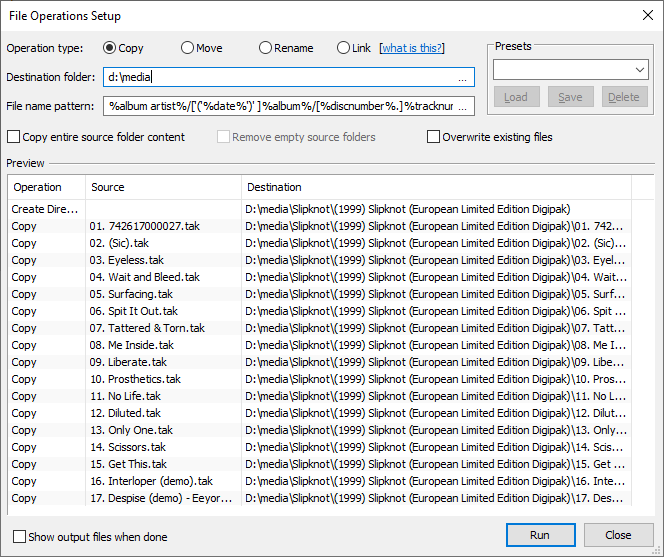664x557 pixels.
Task: Enable Copy entire source folder content
Action: (x=14, y=137)
